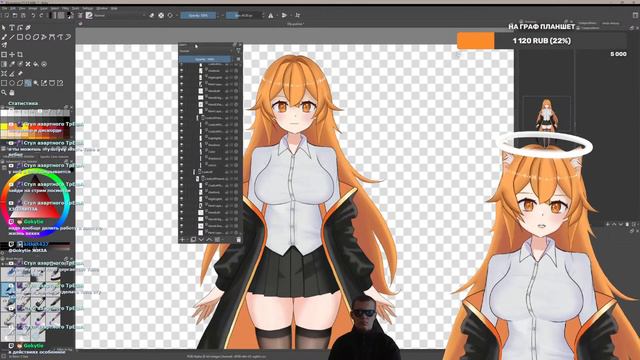Select the Magnetic Selection tool
The image size is (640, 360).
60,83
